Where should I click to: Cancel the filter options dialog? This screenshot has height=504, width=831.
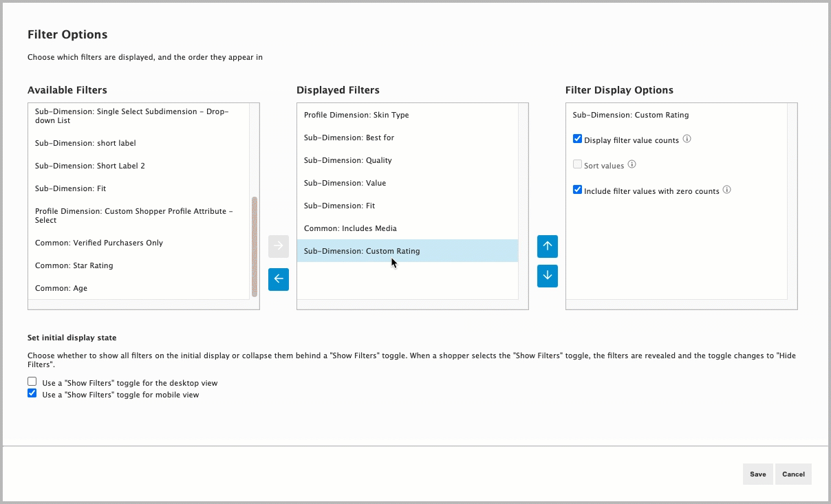pos(793,474)
